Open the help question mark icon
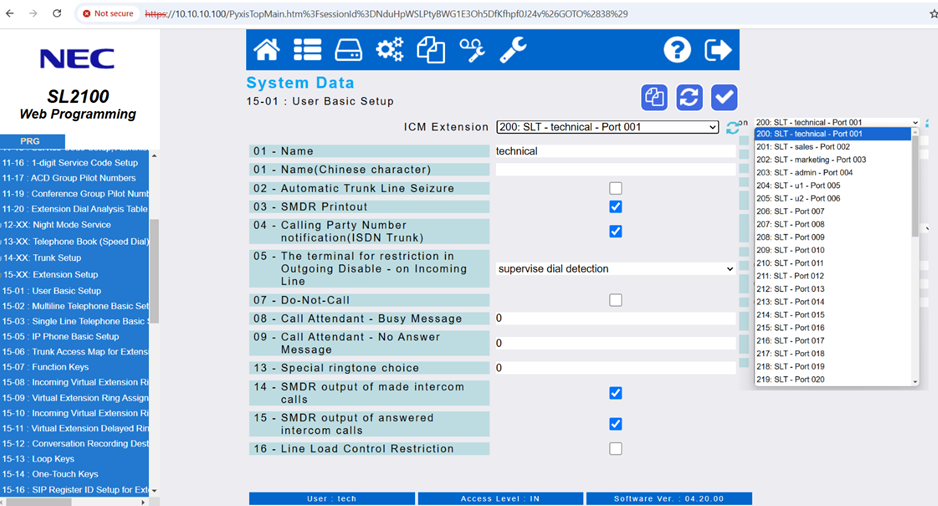 tap(677, 50)
